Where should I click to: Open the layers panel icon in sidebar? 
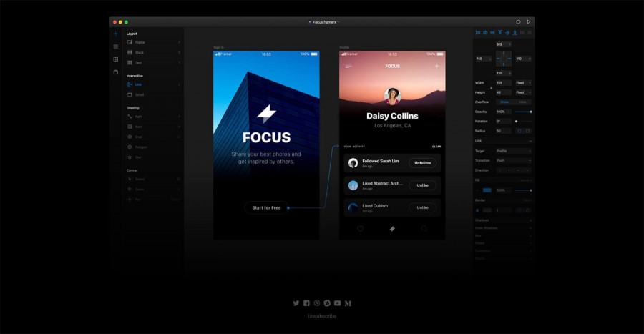(x=116, y=46)
